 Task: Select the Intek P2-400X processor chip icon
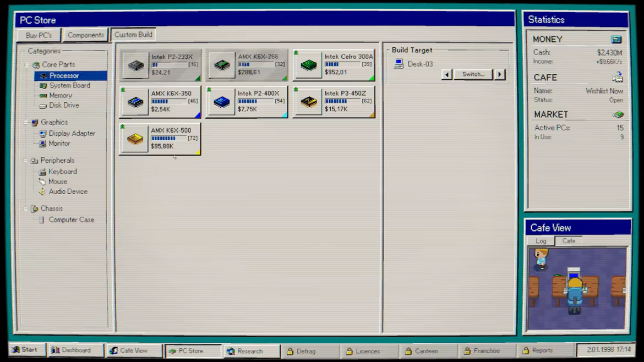click(222, 101)
